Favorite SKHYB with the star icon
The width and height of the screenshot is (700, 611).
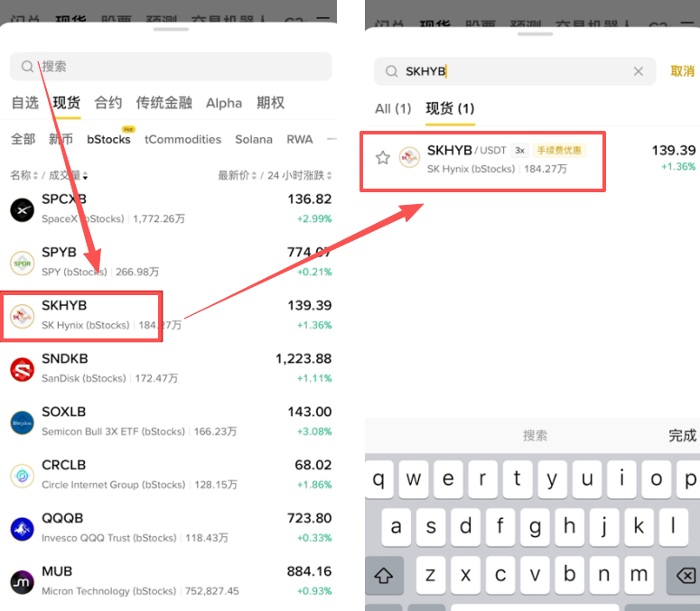click(x=383, y=157)
